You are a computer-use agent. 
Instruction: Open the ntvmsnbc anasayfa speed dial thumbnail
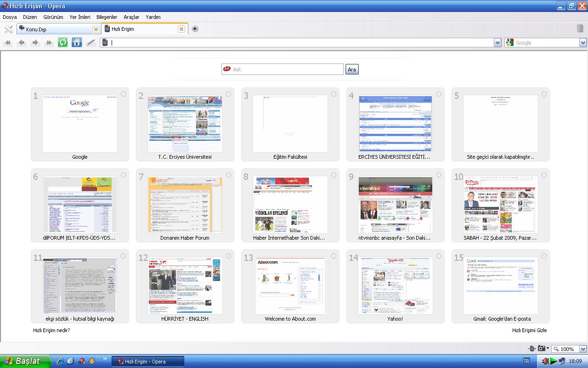coord(396,205)
